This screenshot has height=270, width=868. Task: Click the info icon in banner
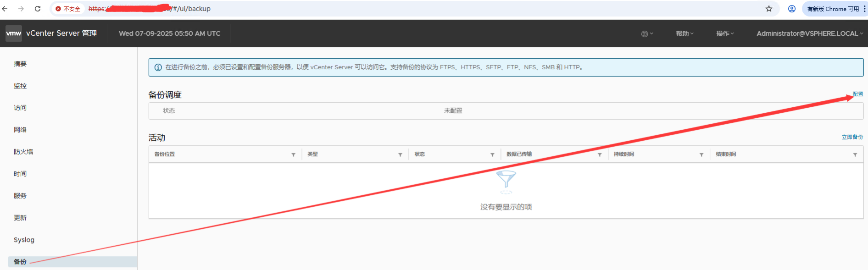[158, 67]
